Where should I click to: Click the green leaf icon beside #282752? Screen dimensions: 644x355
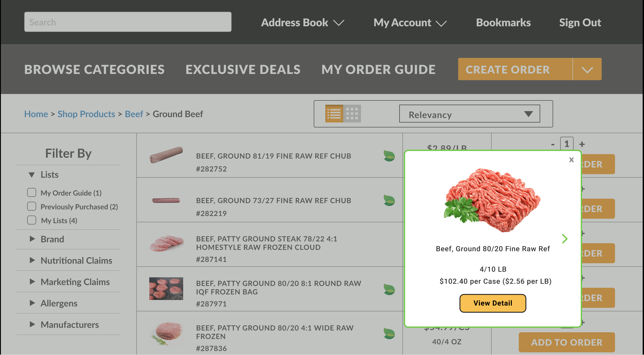point(389,156)
